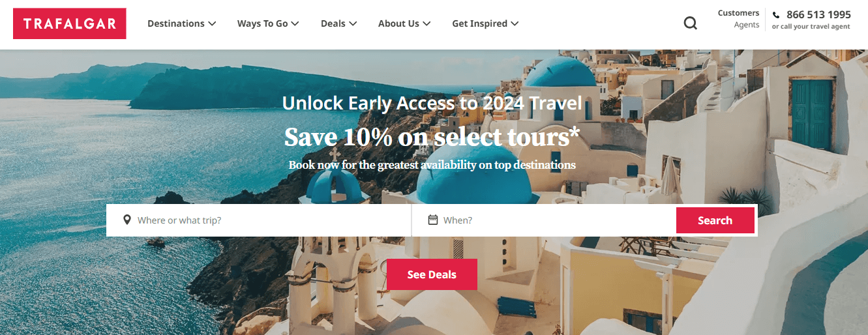Click the Trafalgar logo
Image resolution: width=868 pixels, height=335 pixels.
70,23
